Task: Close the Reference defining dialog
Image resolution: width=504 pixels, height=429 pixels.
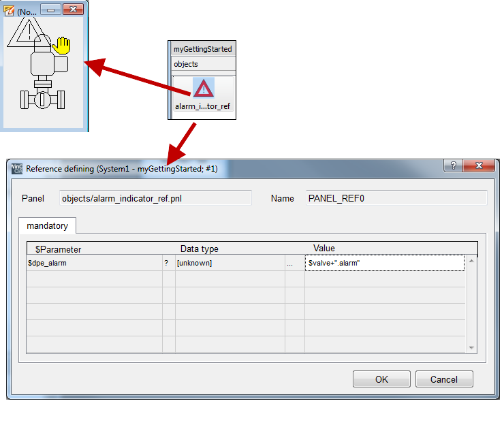Action: pyautogui.click(x=485, y=167)
